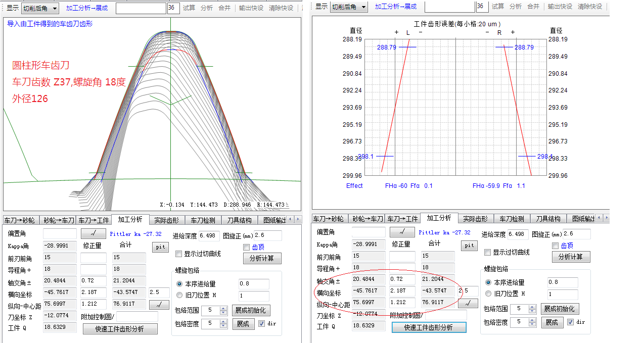Screen dimensions: 644x343
Task: Click 分析计算 button in left panel
Action: pos(262,259)
